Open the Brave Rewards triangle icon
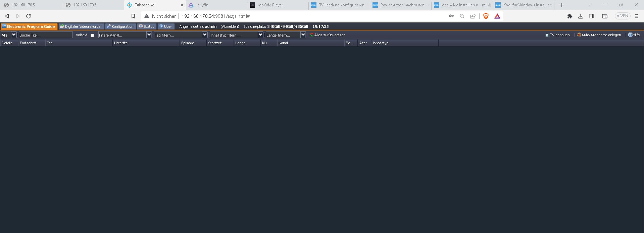Viewport: 644px width, 233px height. [x=497, y=16]
